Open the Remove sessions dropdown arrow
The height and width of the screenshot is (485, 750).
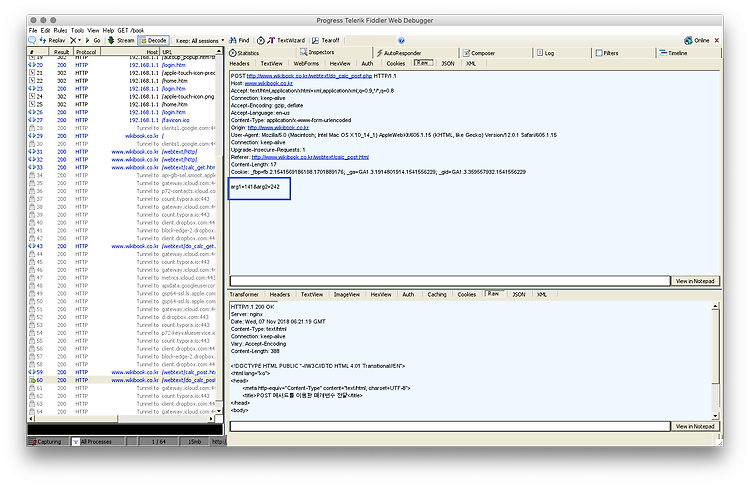[79, 40]
